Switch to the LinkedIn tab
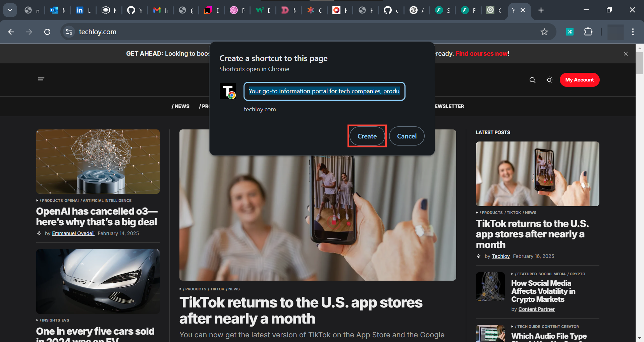This screenshot has width=644, height=342. [83, 10]
